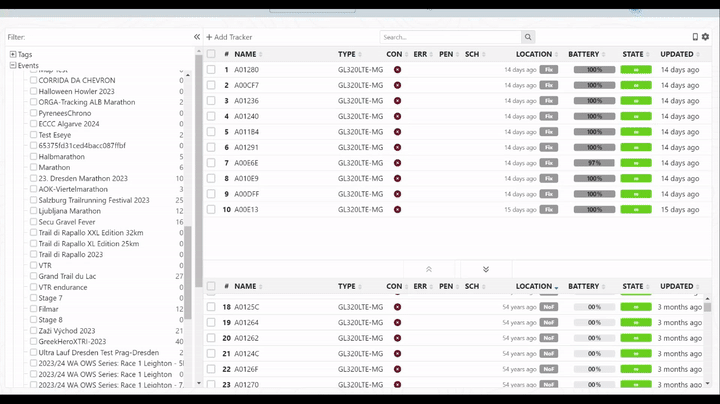Screen dimensions: 720x404
Task: Sort upper table by NAME header
Action: coord(247,54)
